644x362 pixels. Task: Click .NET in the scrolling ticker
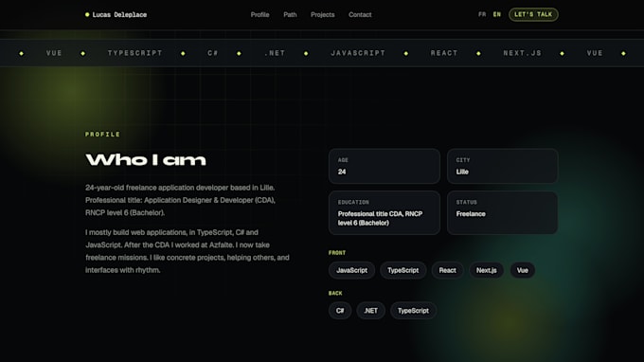click(x=275, y=53)
